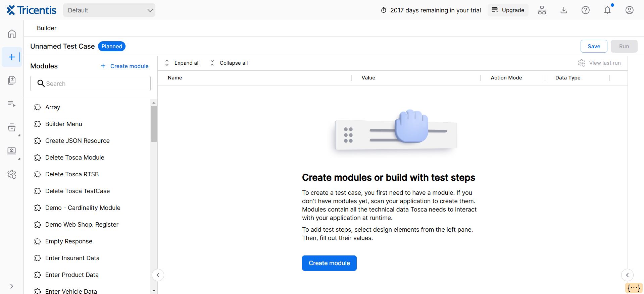644x294 pixels.
Task: Open the user profile icon
Action: coord(629,10)
